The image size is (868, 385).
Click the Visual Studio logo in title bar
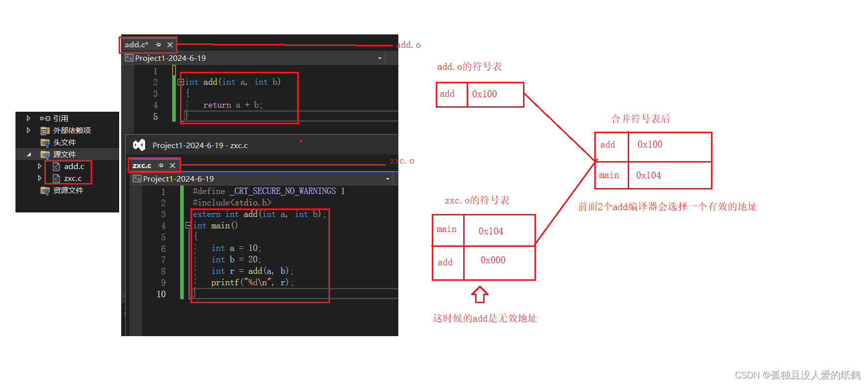point(139,145)
